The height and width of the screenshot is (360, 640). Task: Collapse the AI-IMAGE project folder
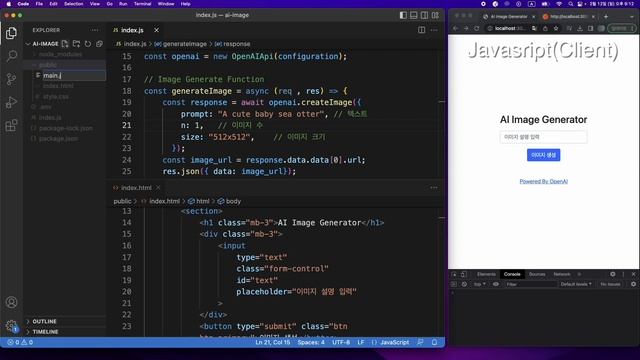(45, 44)
